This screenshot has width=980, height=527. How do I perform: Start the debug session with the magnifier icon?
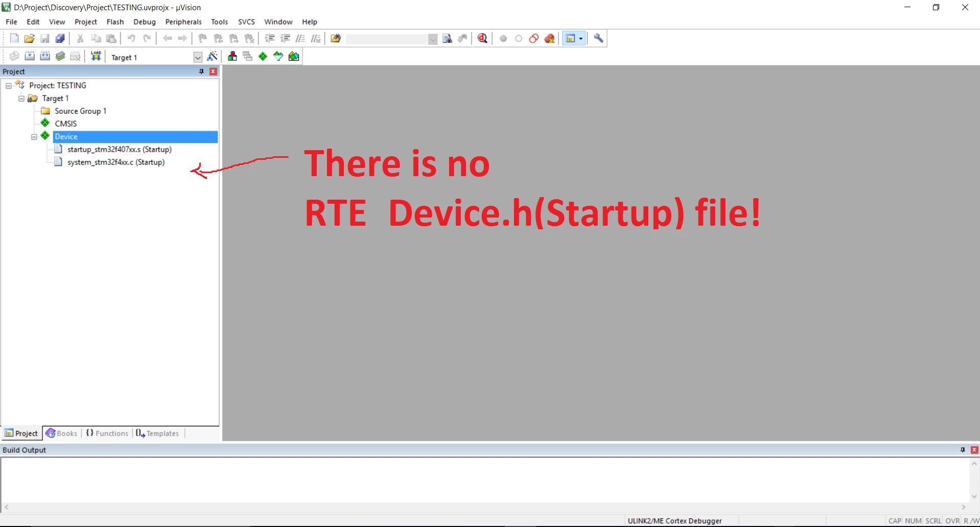[482, 38]
